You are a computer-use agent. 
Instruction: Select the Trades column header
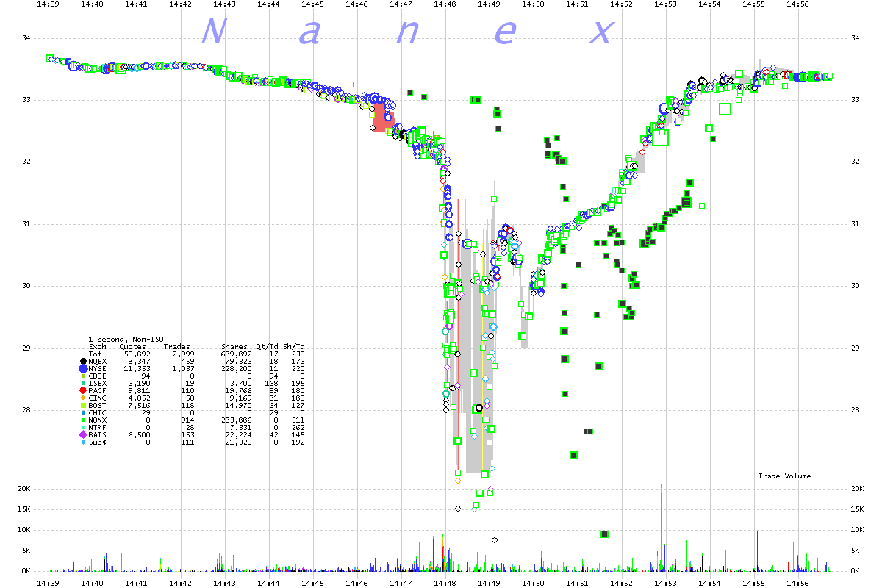tap(177, 346)
